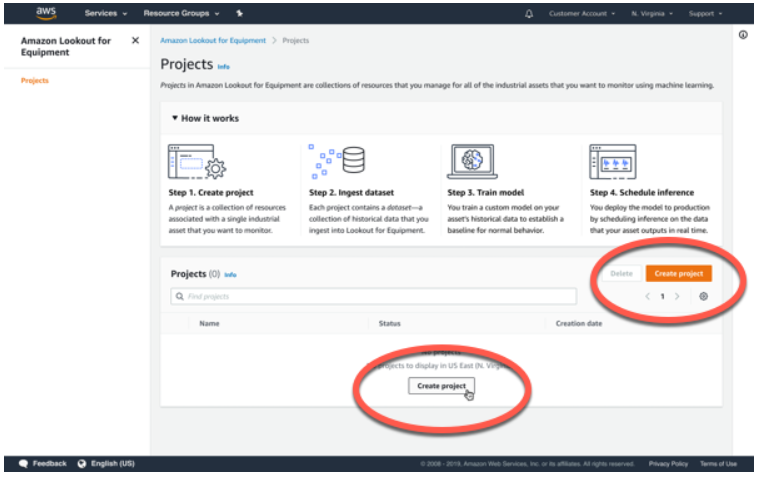This screenshot has height=478, width=763.
Task: Click the Step 2 Ingest dataset illustration
Action: point(336,162)
